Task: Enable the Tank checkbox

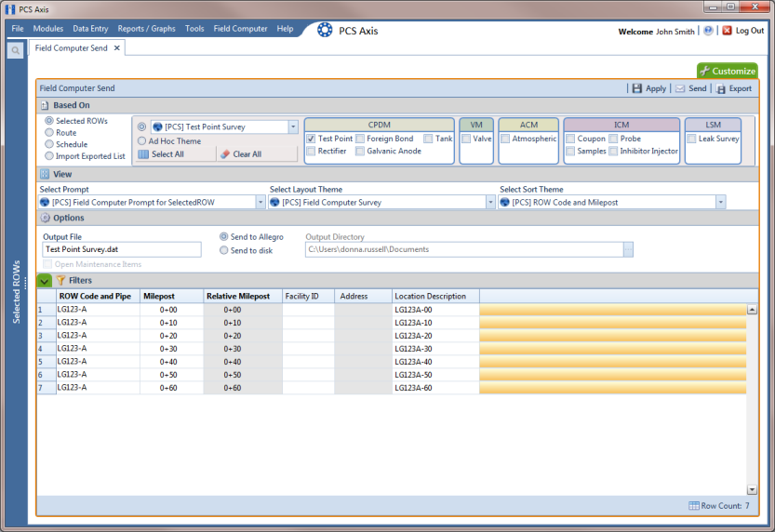Action: [x=428, y=139]
